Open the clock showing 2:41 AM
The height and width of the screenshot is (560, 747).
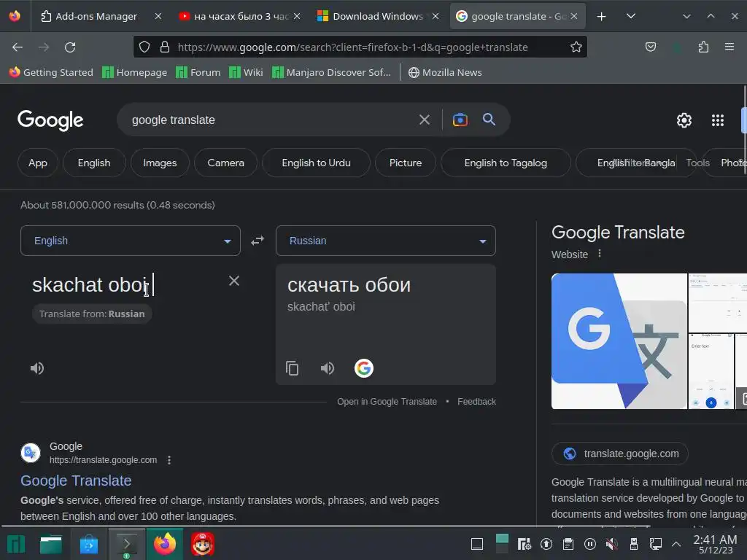tap(715, 544)
